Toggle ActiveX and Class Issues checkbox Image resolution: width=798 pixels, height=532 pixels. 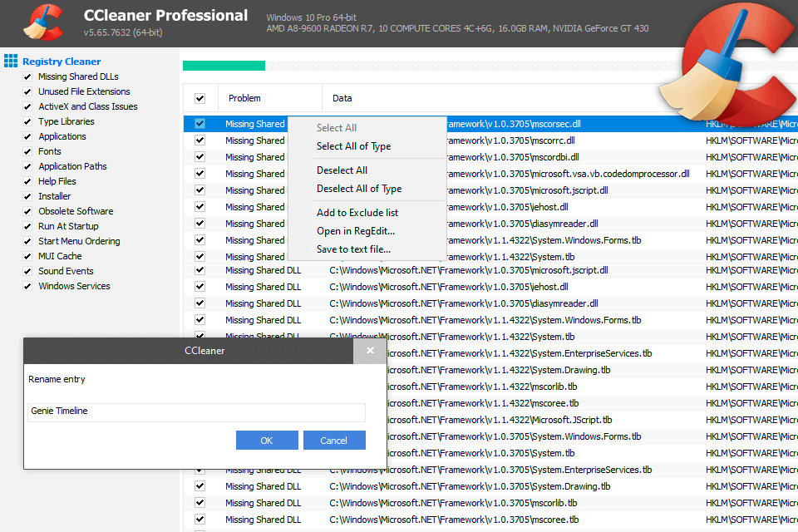(x=27, y=107)
